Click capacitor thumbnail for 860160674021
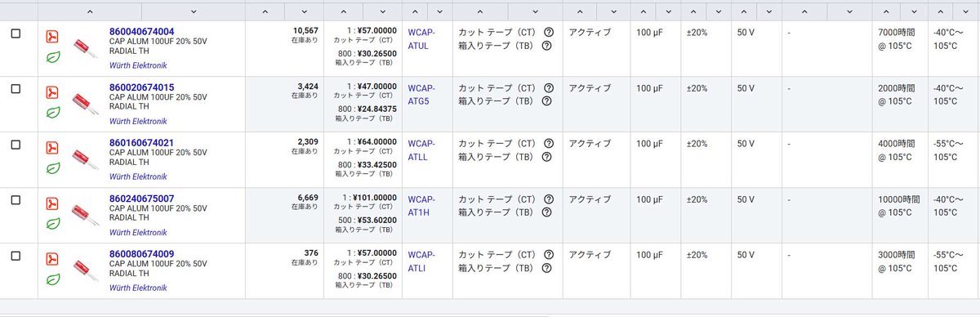The width and height of the screenshot is (980, 317). pyautogui.click(x=86, y=160)
